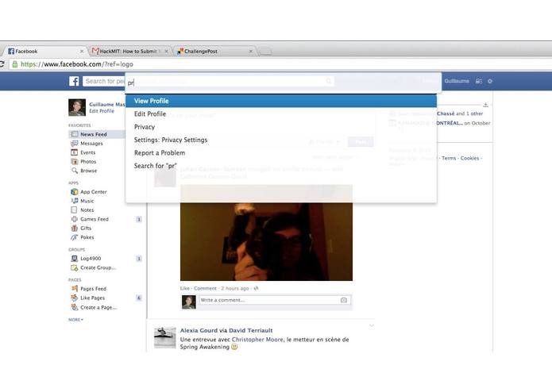Open the settings gear icon in header
The image size is (552, 392).
(x=490, y=81)
